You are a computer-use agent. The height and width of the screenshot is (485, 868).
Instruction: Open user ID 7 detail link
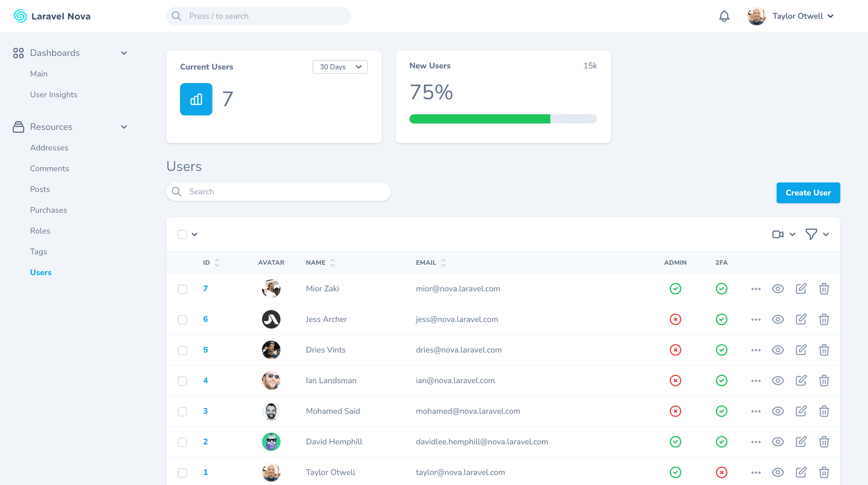(206, 289)
